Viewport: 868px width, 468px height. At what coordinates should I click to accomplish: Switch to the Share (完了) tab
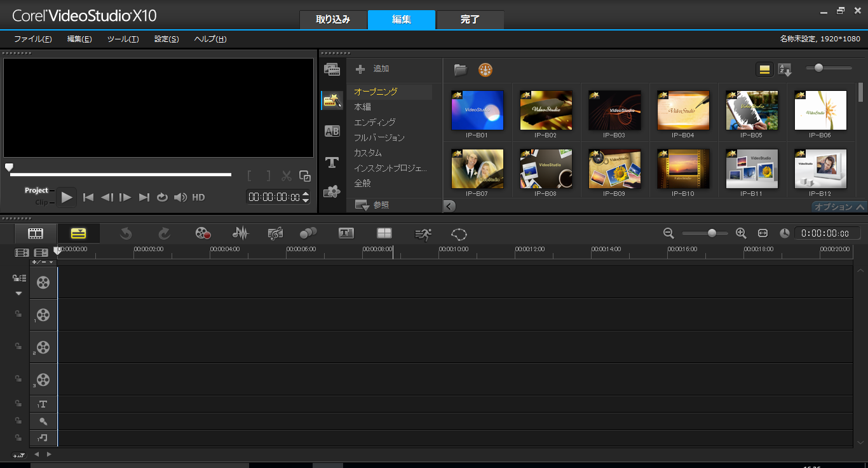[x=470, y=20]
